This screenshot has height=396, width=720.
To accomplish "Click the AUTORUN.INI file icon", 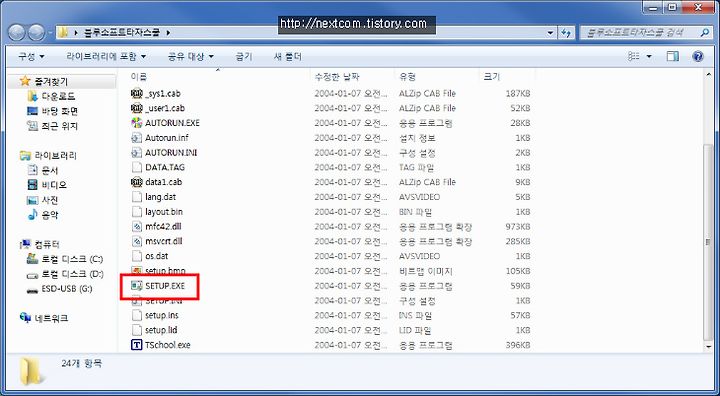I will [136, 153].
